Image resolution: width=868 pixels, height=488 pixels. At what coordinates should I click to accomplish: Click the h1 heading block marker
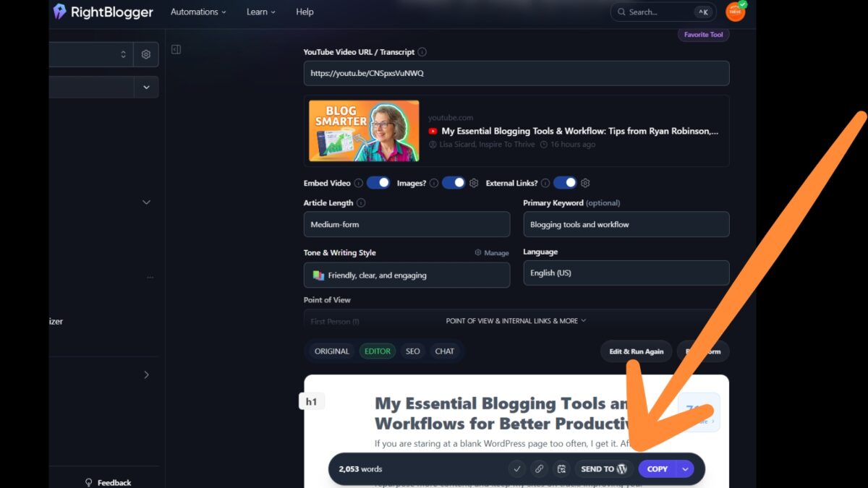311,401
